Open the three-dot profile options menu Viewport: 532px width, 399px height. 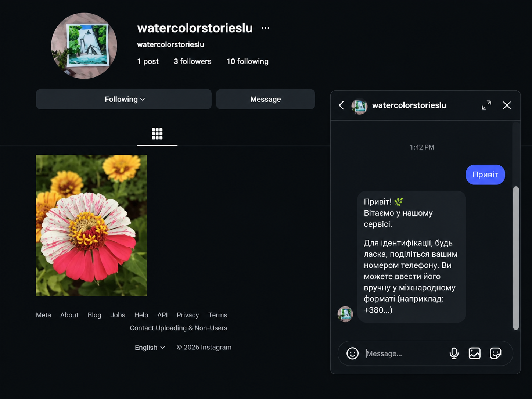coord(265,28)
